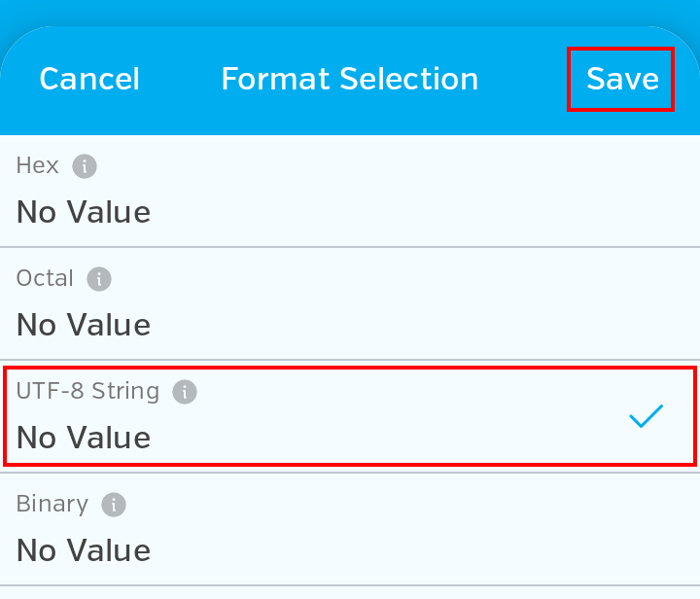The image size is (700, 599).
Task: Click the Binary info icon
Action: [x=114, y=505]
